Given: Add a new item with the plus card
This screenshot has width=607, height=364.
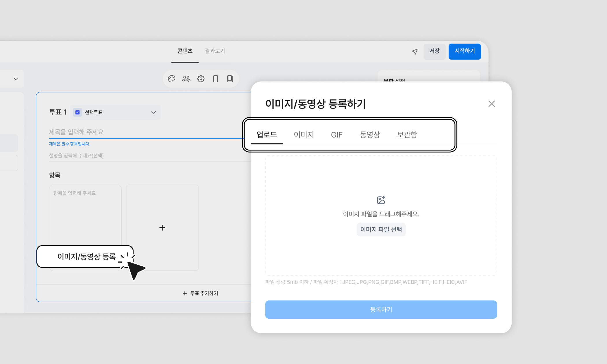Looking at the screenshot, I should [162, 228].
